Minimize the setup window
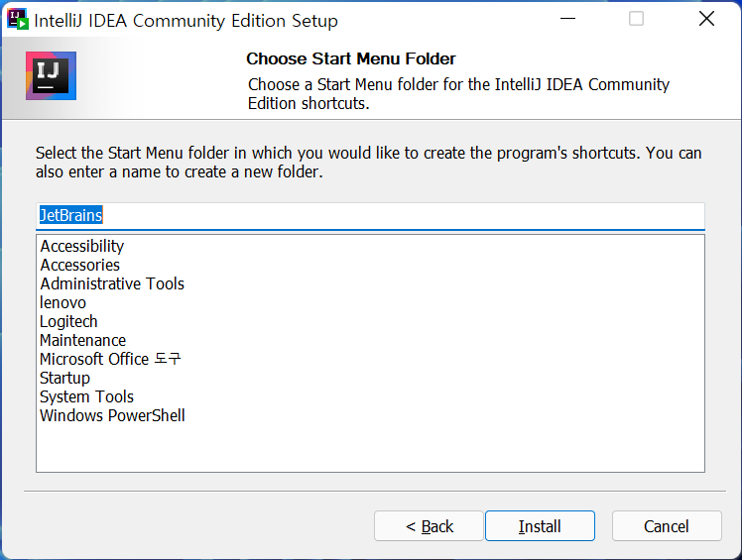Image resolution: width=742 pixels, height=560 pixels. tap(567, 19)
